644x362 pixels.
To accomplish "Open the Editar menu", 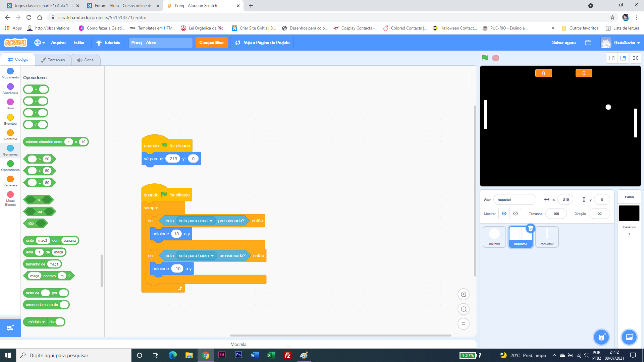I will point(79,43).
